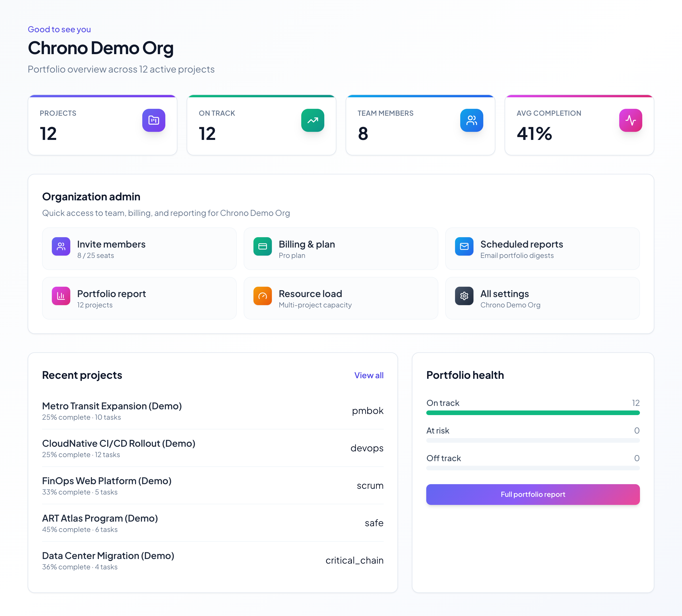Click the pink Portfolio report chart icon
This screenshot has width=682, height=616.
click(x=61, y=296)
